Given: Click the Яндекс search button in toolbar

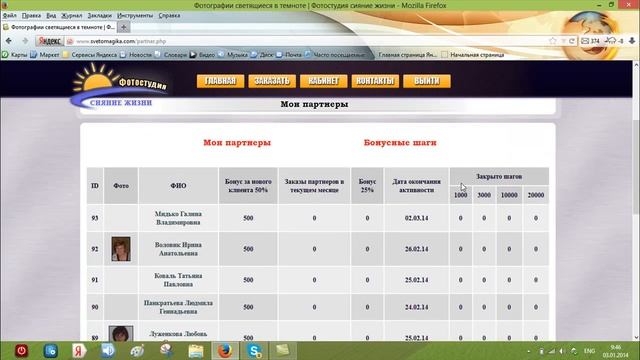Looking at the screenshot, I should coord(50,41).
